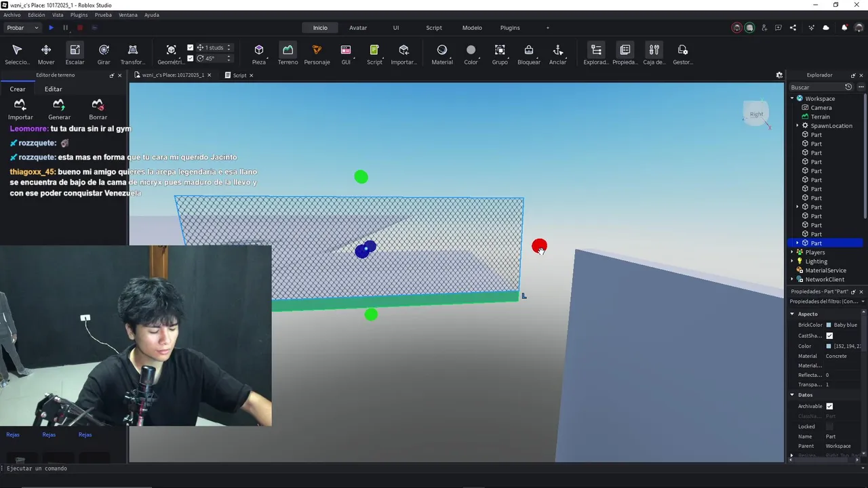This screenshot has height=488, width=868.
Task: Toggle the Propiedades panel button
Action: click(625, 54)
